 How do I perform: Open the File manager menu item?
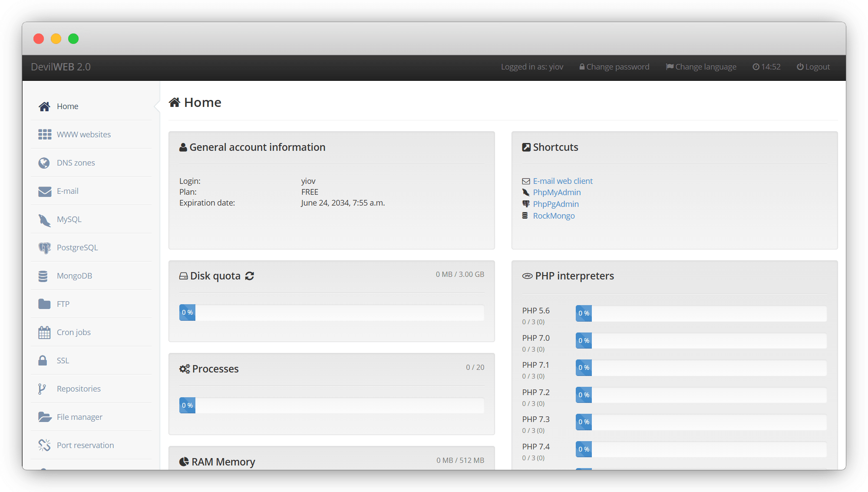[79, 417]
